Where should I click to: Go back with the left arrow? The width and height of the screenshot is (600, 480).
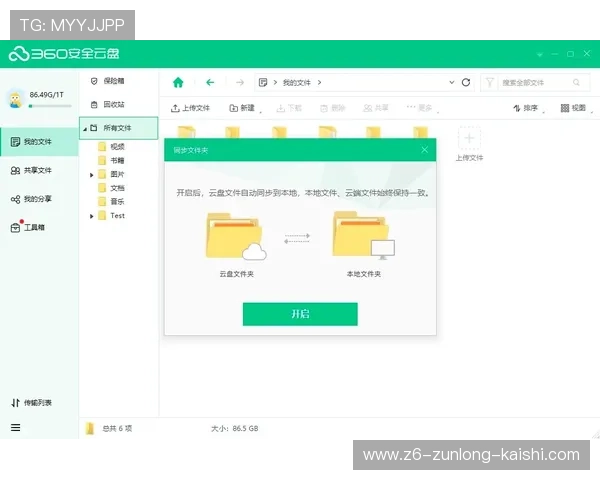210,82
